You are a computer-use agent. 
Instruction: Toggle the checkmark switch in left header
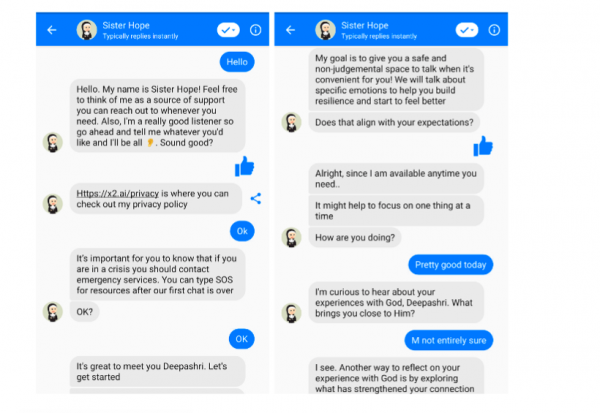(x=228, y=30)
